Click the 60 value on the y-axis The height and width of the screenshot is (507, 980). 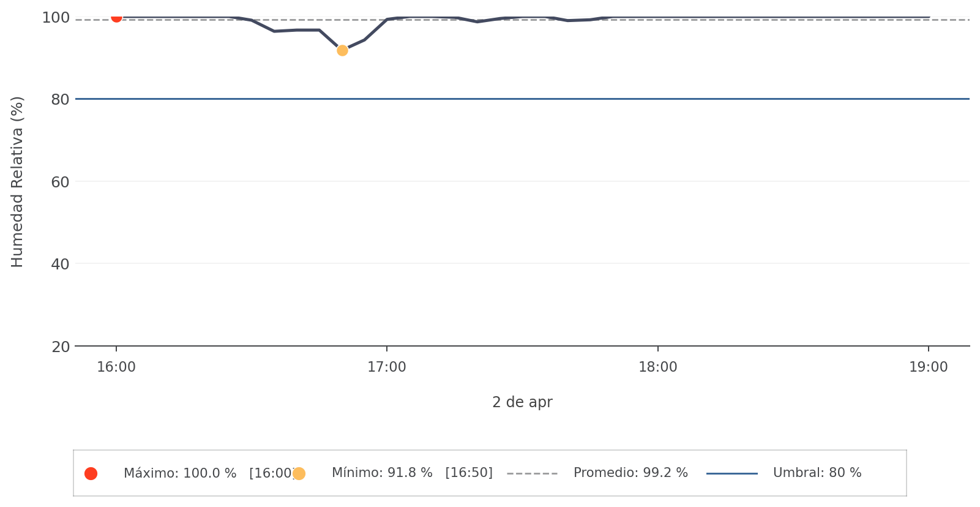pos(60,182)
